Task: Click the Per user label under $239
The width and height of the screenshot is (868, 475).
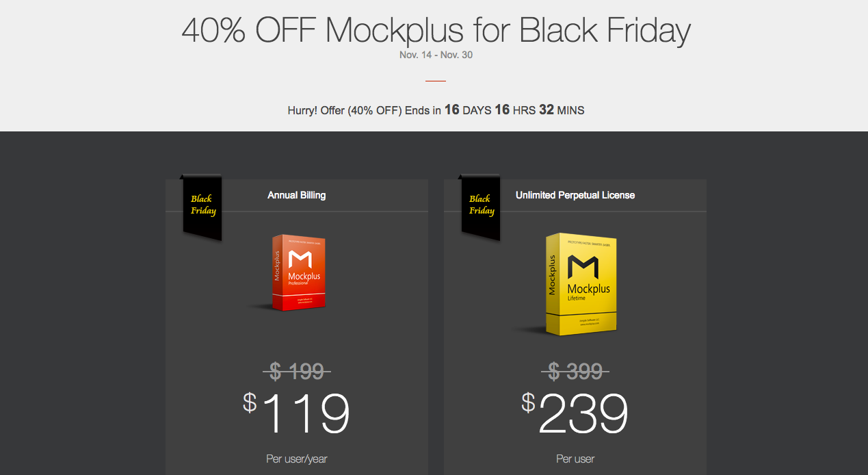Action: click(575, 459)
